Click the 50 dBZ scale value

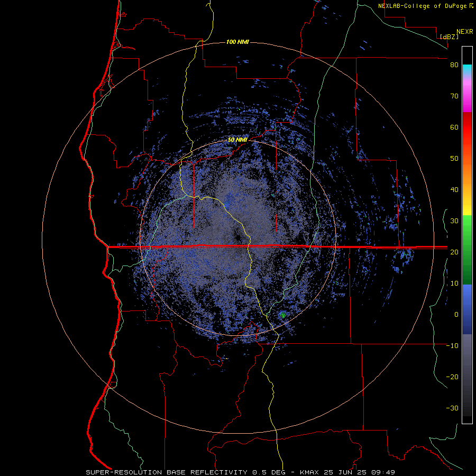tap(454, 159)
